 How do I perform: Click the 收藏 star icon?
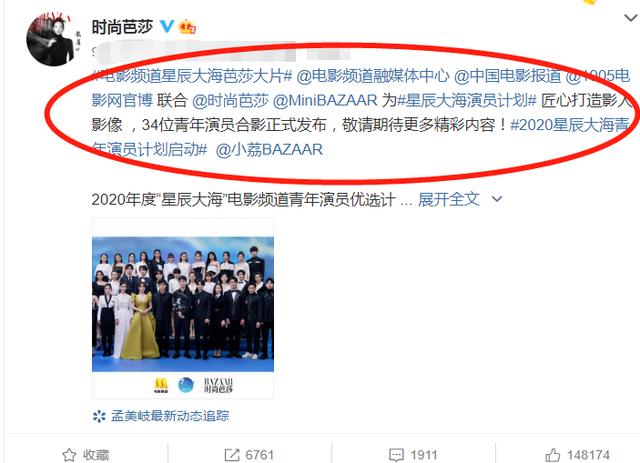(x=69, y=455)
